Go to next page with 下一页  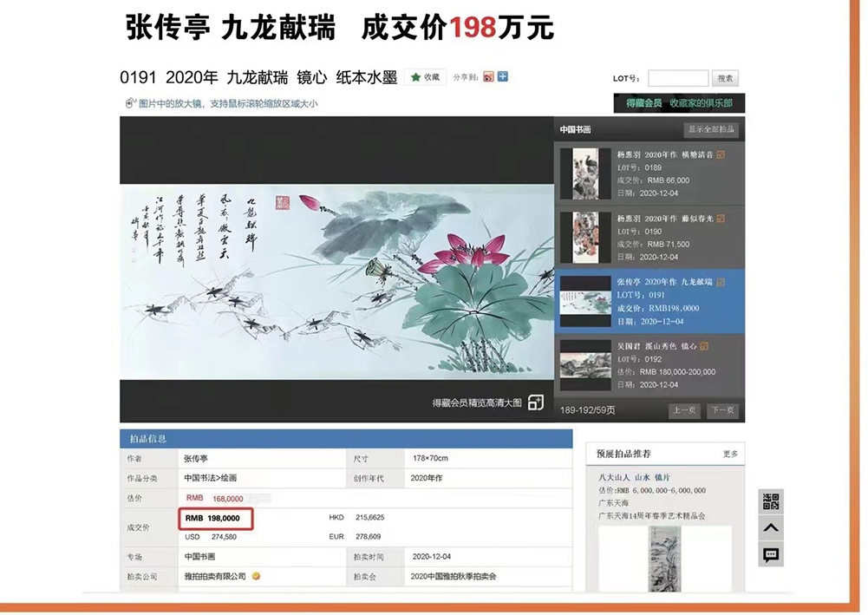[x=722, y=410]
